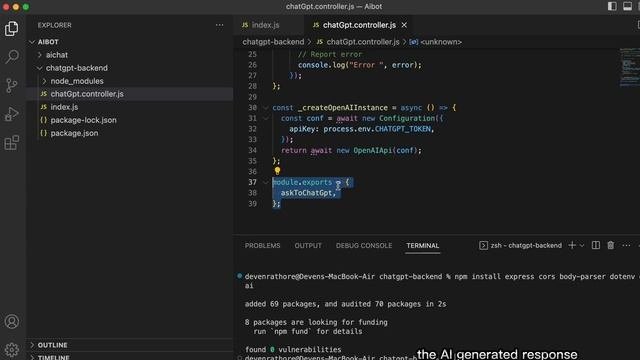Kill terminal with trash icon
The height and width of the screenshot is (360, 640).
coord(611,245)
